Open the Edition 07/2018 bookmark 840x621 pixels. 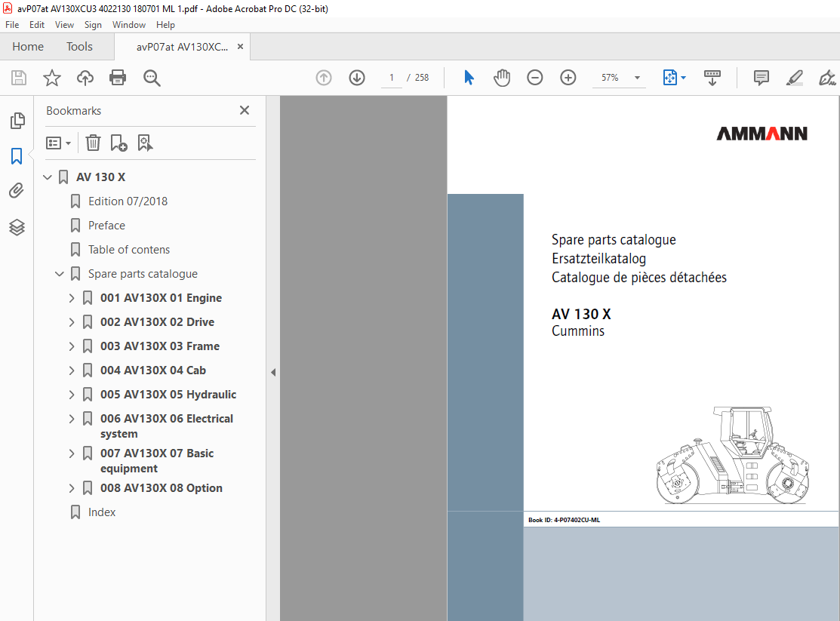click(x=128, y=201)
